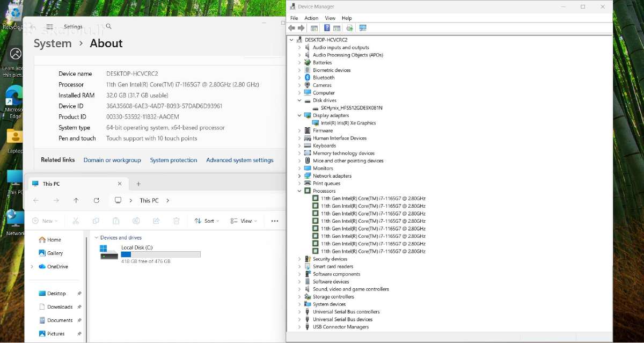Click green-arrow update driver toolbar icon
644x343 pixels.
[x=350, y=28]
